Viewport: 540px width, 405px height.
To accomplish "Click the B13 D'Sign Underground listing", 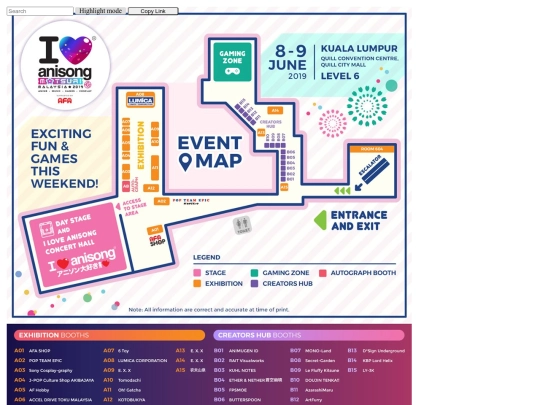I will click(376, 351).
